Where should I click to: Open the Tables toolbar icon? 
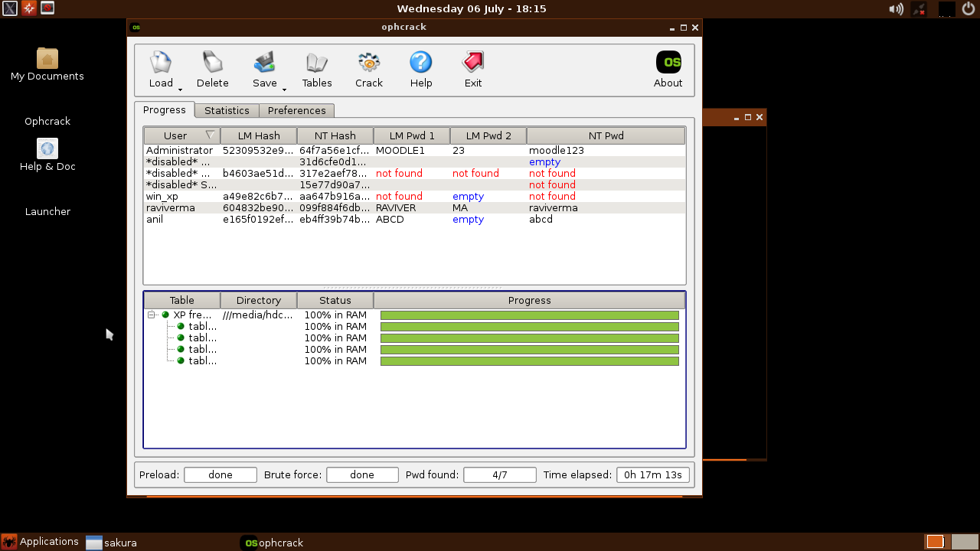[317, 70]
